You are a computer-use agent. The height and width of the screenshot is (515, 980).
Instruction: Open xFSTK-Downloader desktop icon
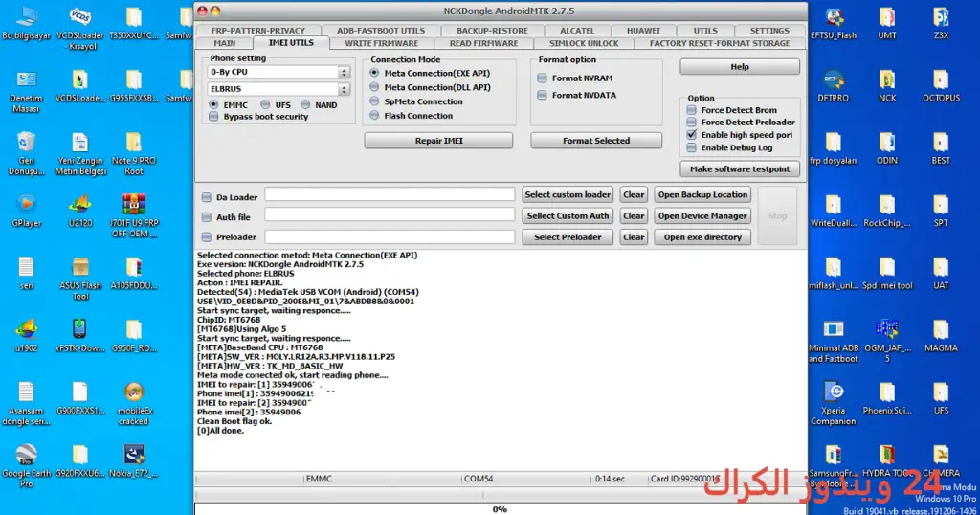click(80, 336)
